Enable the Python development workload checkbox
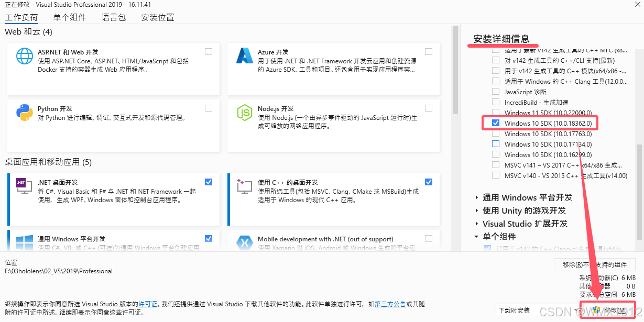 pos(209,108)
